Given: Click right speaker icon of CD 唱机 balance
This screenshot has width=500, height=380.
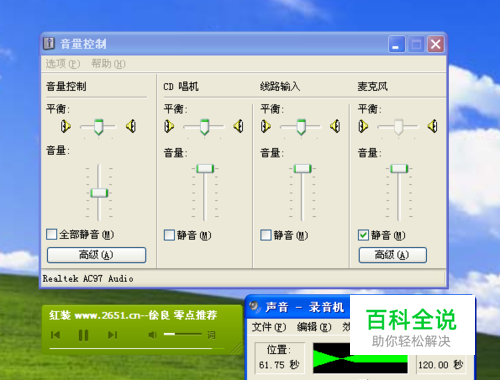Looking at the screenshot, I should pyautogui.click(x=238, y=126).
